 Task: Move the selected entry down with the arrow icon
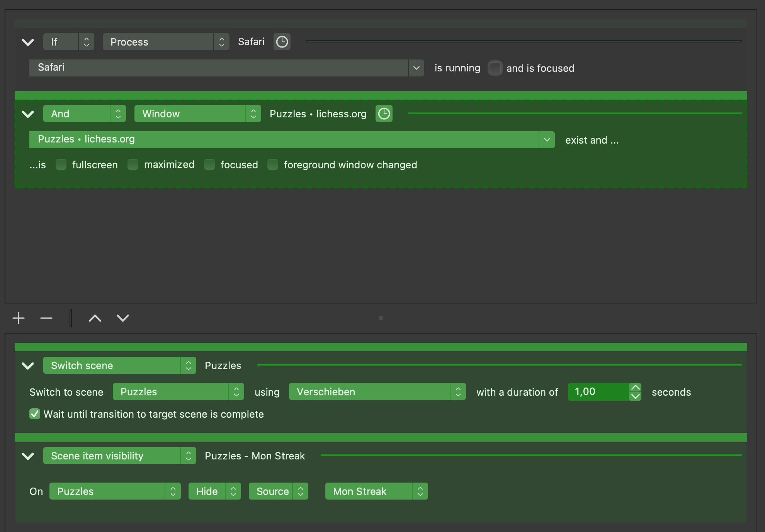click(x=122, y=318)
